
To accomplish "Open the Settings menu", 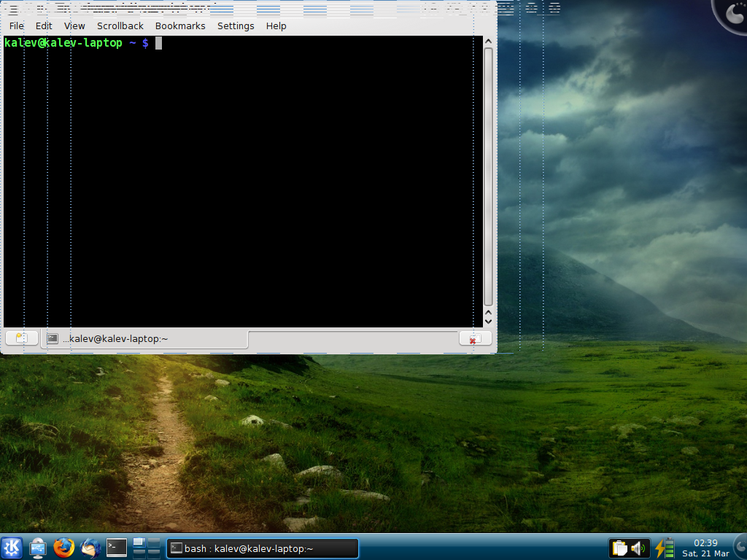I will (236, 26).
